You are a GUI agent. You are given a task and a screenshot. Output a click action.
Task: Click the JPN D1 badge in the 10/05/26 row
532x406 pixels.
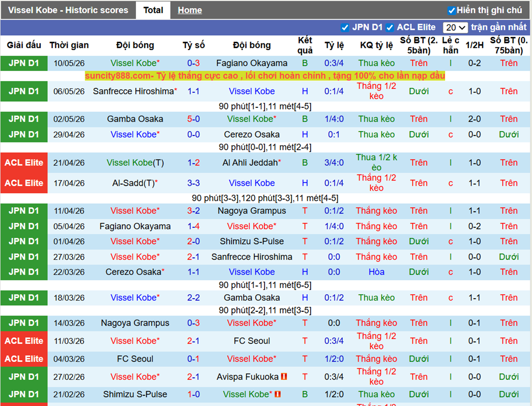[x=24, y=63]
